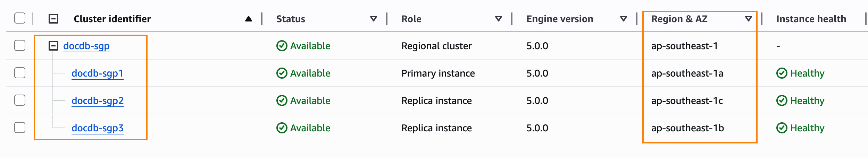868x158 pixels.
Task: Check the docdb-sgp1 row checkbox
Action: 20,73
